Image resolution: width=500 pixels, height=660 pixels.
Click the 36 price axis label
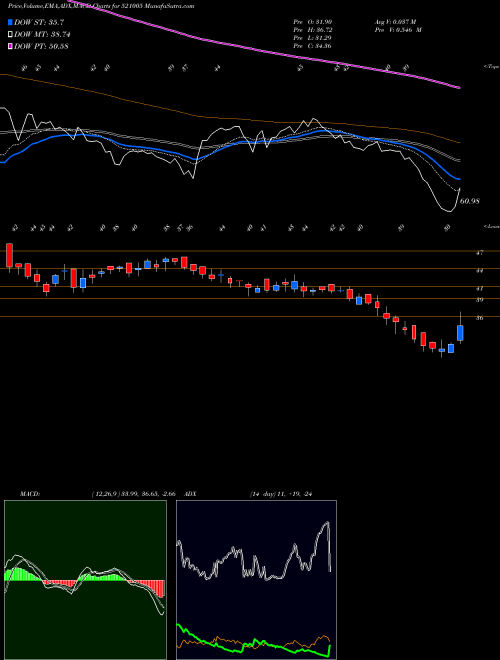479,318
